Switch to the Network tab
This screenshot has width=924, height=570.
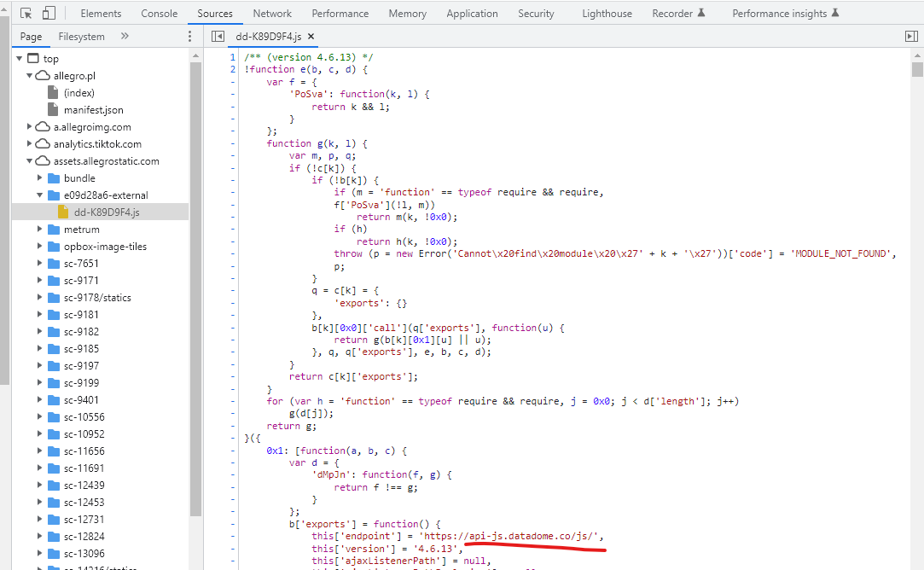272,14
